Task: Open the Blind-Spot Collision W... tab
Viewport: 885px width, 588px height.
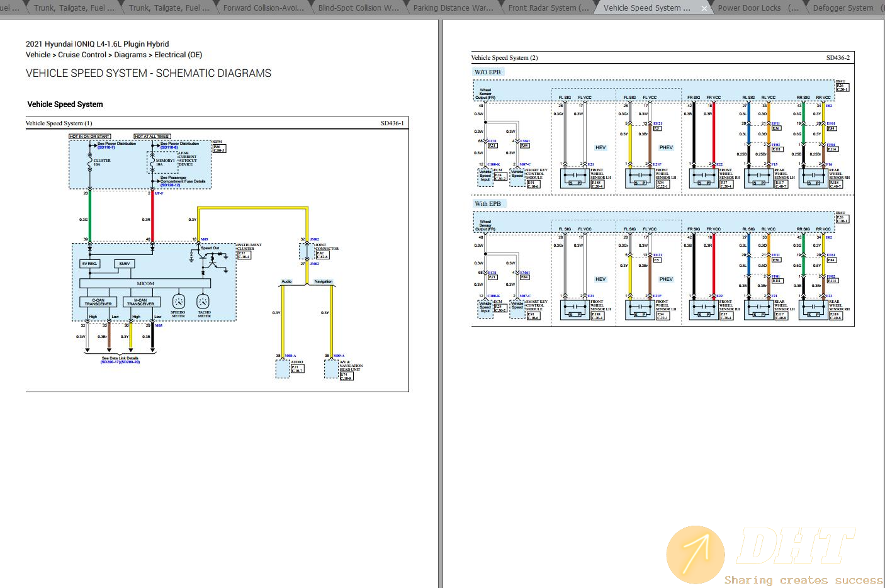Action: (x=358, y=8)
